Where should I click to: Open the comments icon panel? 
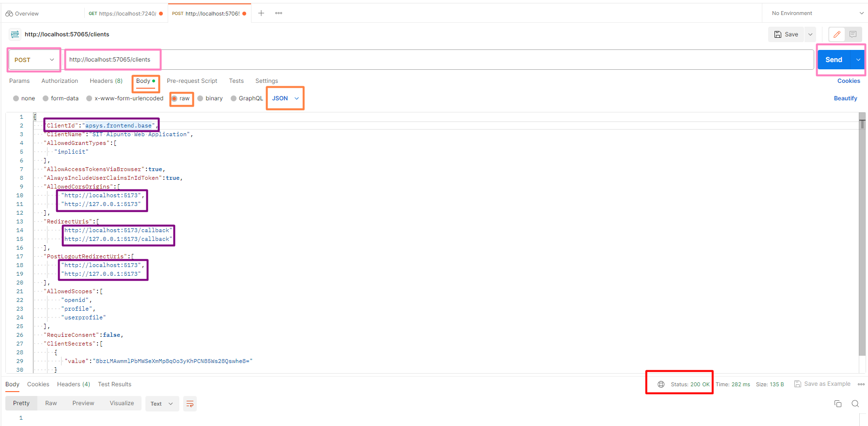click(x=853, y=34)
